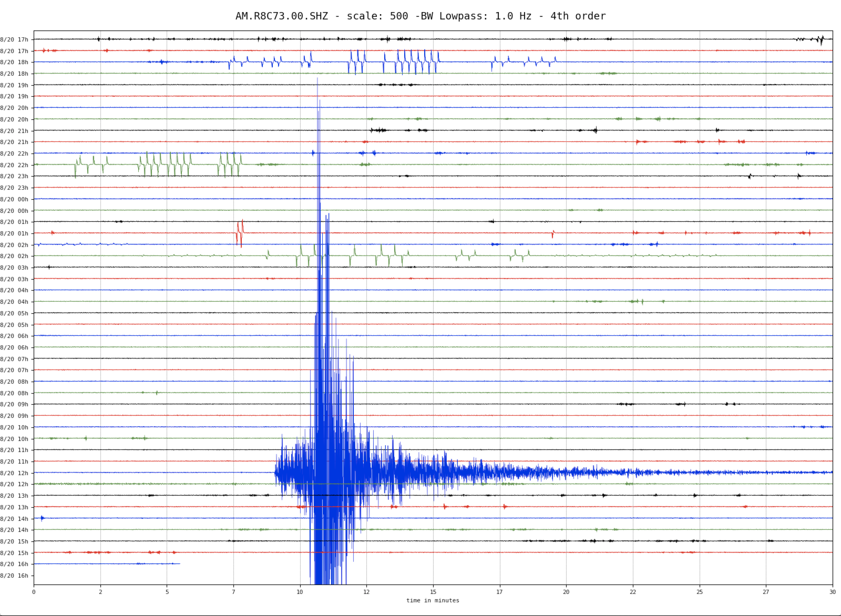Click the x-axis tick label 22
This screenshot has height=616, width=841.
[633, 592]
